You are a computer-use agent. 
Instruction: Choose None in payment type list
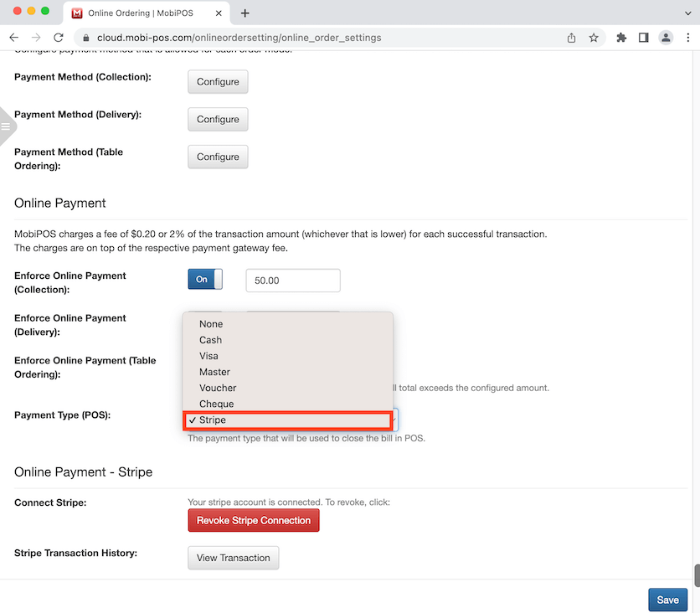(x=288, y=324)
